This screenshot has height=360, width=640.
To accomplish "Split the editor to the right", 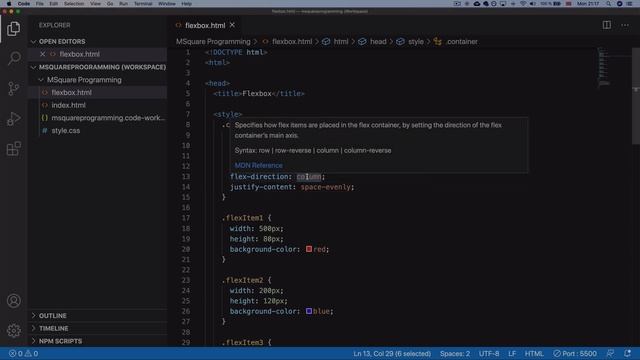I will pos(607,25).
